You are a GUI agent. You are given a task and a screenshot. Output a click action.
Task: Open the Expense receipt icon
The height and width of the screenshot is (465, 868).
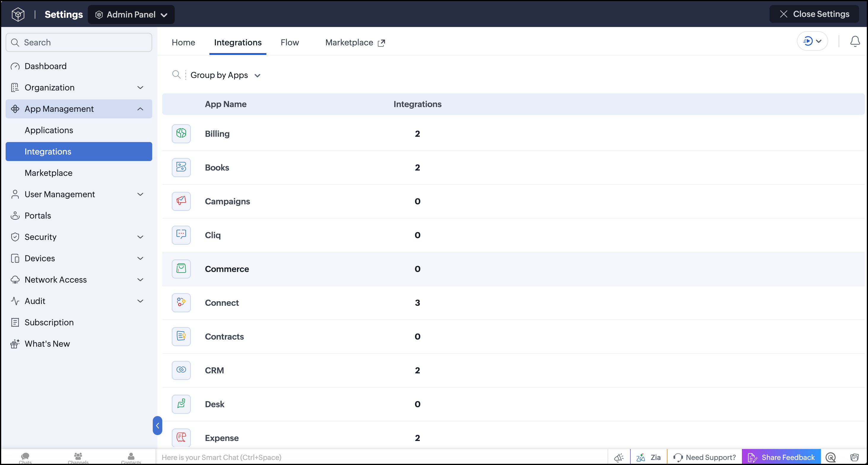pyautogui.click(x=181, y=437)
